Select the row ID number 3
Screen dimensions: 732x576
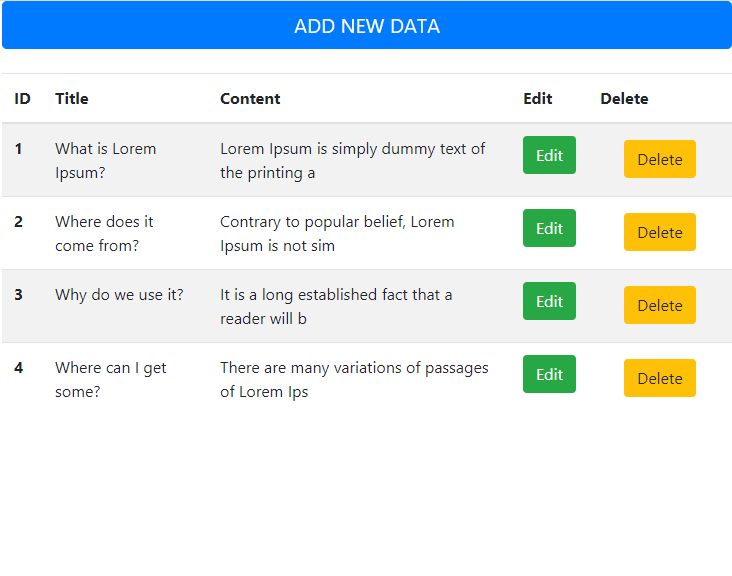click(18, 295)
